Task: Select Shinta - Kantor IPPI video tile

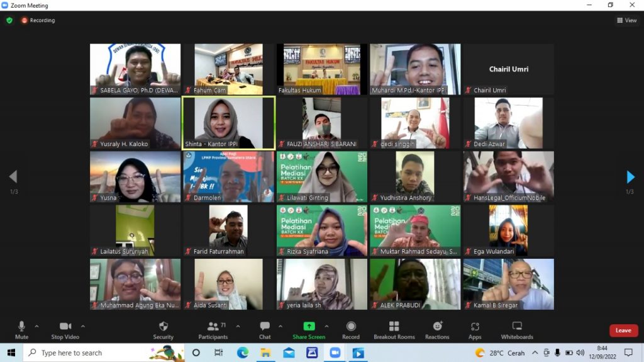Action: [228, 123]
